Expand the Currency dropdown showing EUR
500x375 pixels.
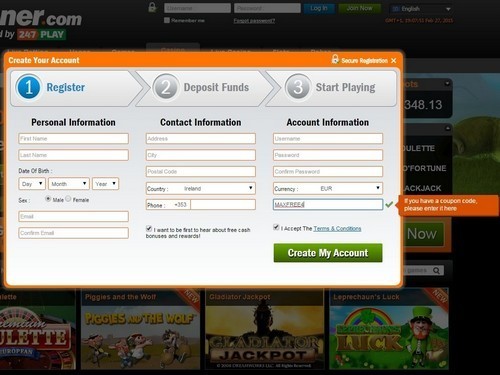coord(328,188)
